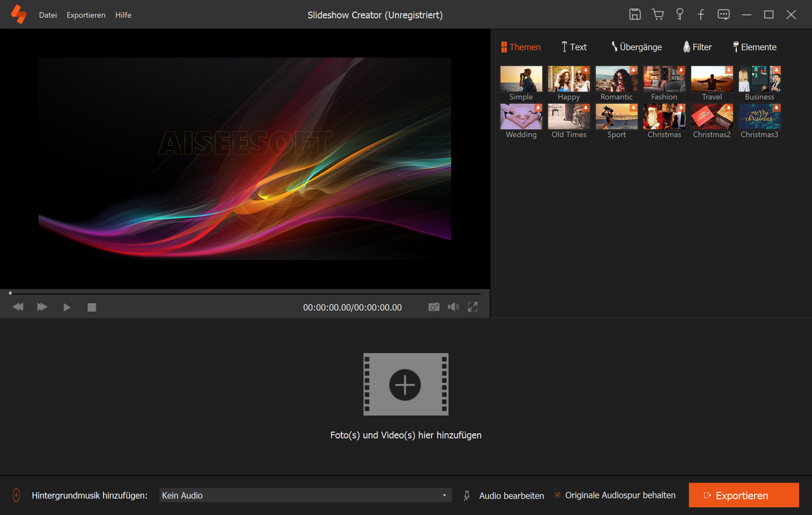Image resolution: width=812 pixels, height=515 pixels.
Task: Stop the preview playback
Action: click(92, 307)
